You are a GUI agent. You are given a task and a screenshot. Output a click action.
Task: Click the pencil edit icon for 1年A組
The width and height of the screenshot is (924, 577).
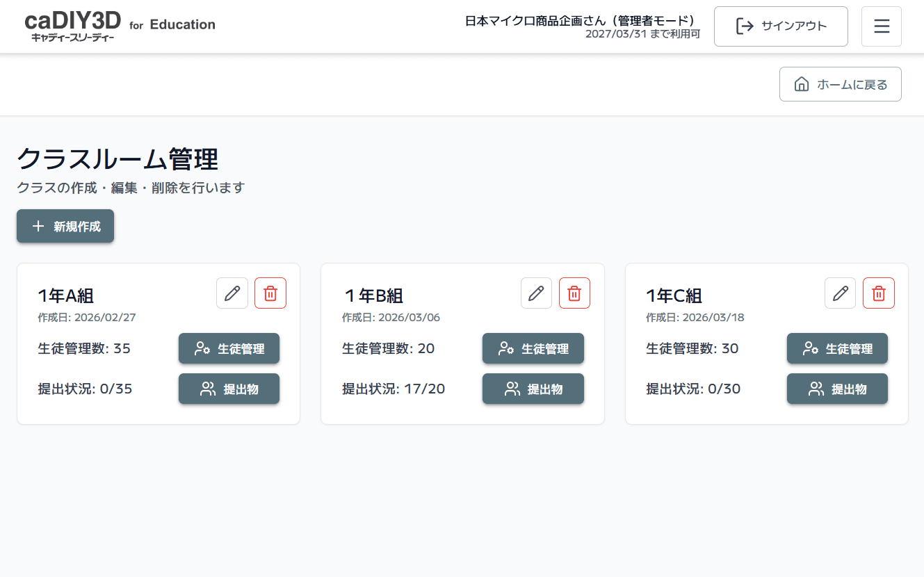[232, 293]
